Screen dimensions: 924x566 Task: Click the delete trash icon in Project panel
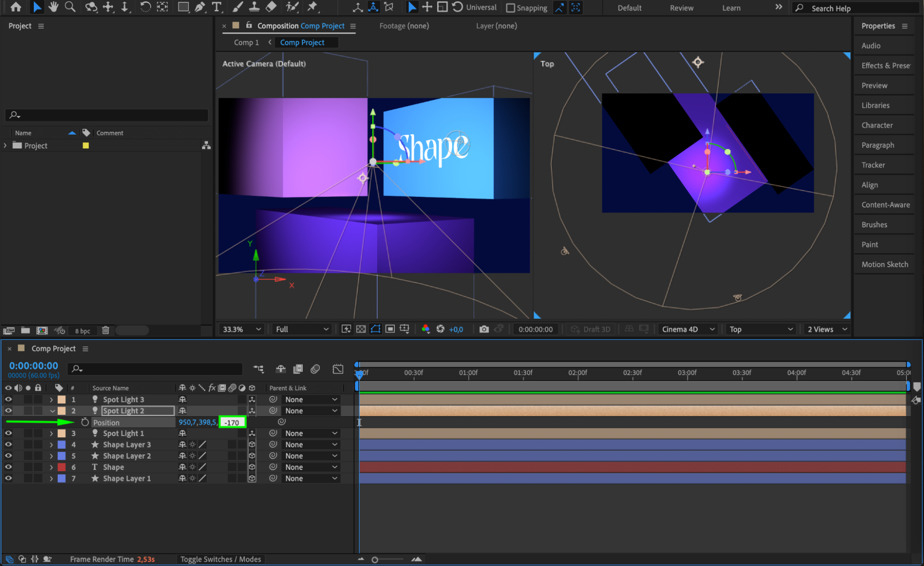(105, 330)
